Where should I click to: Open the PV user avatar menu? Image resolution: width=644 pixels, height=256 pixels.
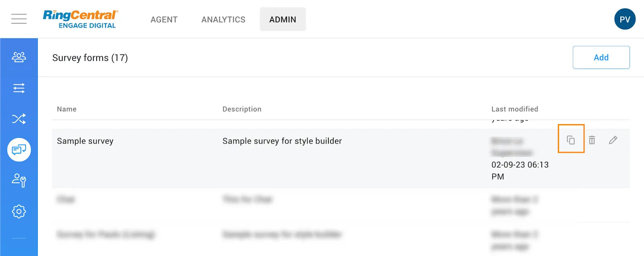tap(625, 19)
